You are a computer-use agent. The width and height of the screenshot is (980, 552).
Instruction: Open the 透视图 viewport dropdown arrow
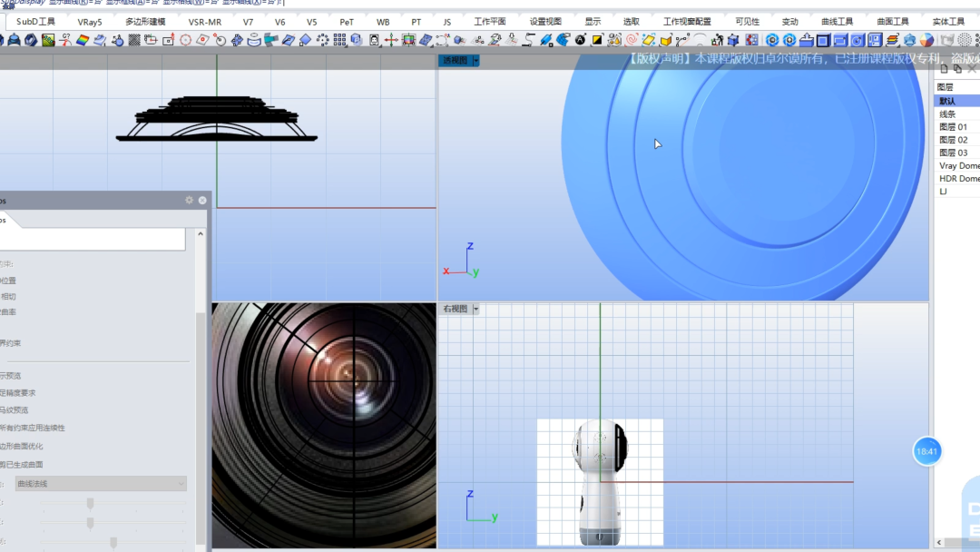tap(476, 61)
